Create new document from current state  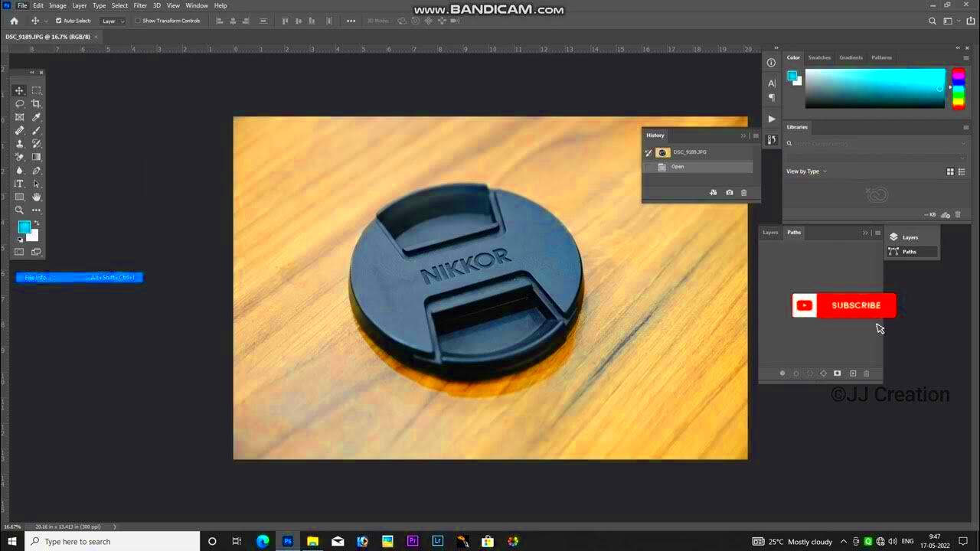point(713,193)
